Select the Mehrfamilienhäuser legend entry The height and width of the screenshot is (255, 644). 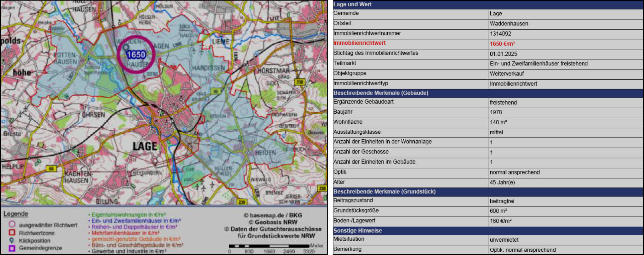tap(125, 233)
